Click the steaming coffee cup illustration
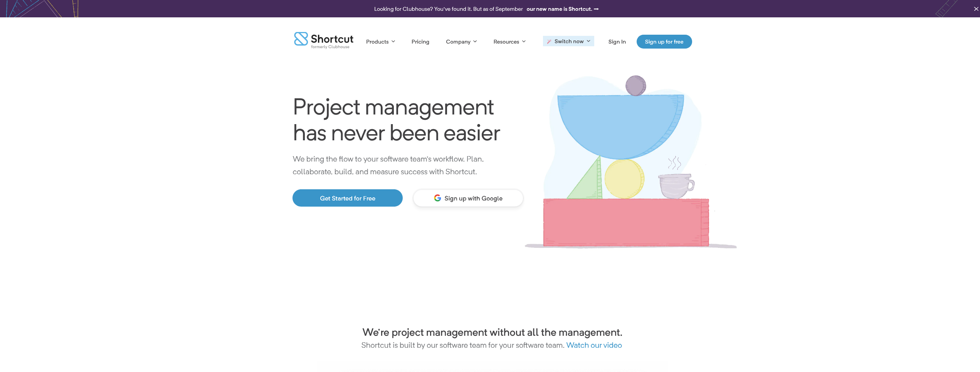 pos(676,185)
